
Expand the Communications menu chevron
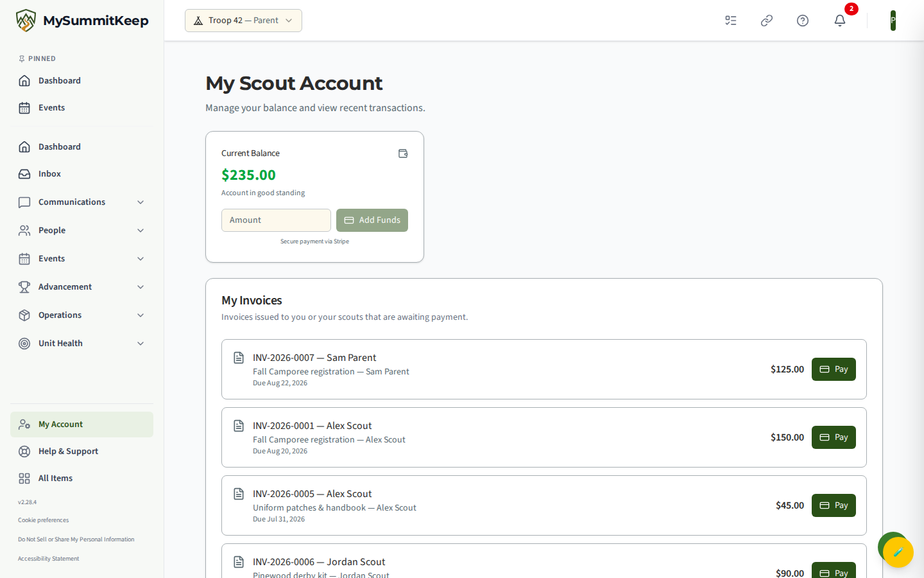141,202
